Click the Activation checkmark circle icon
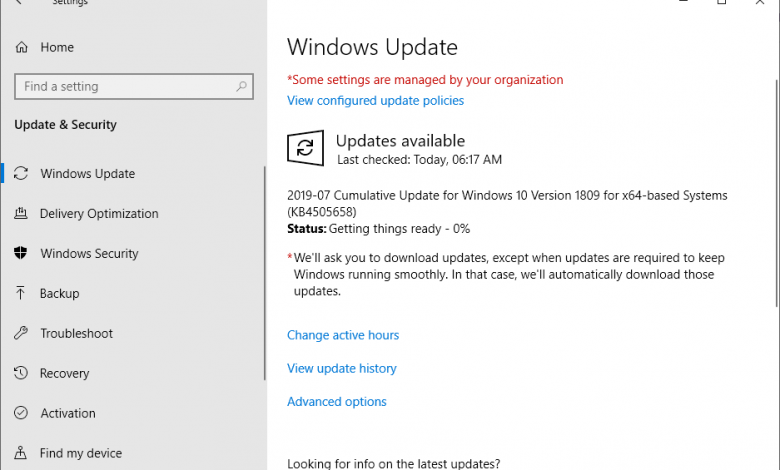780x470 pixels. tap(21, 413)
